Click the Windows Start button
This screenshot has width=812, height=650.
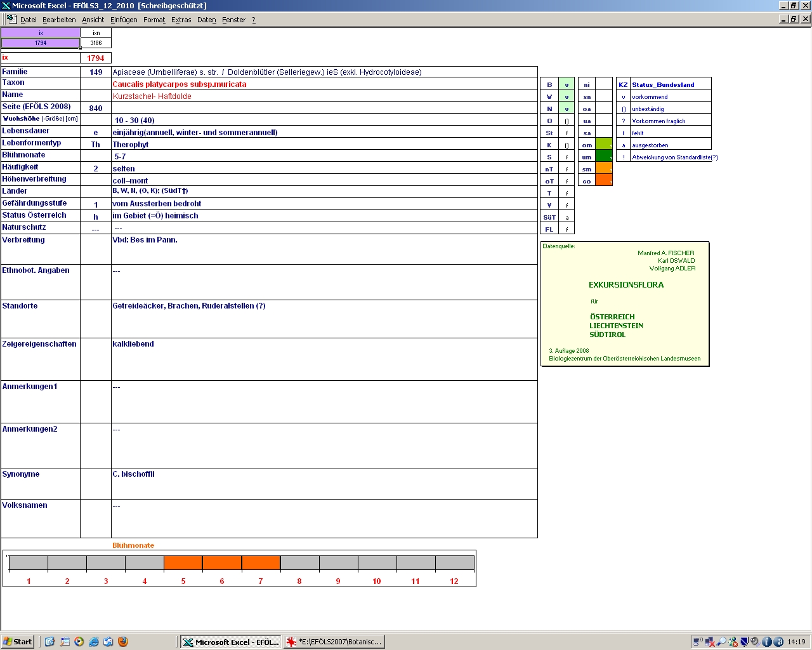17,642
